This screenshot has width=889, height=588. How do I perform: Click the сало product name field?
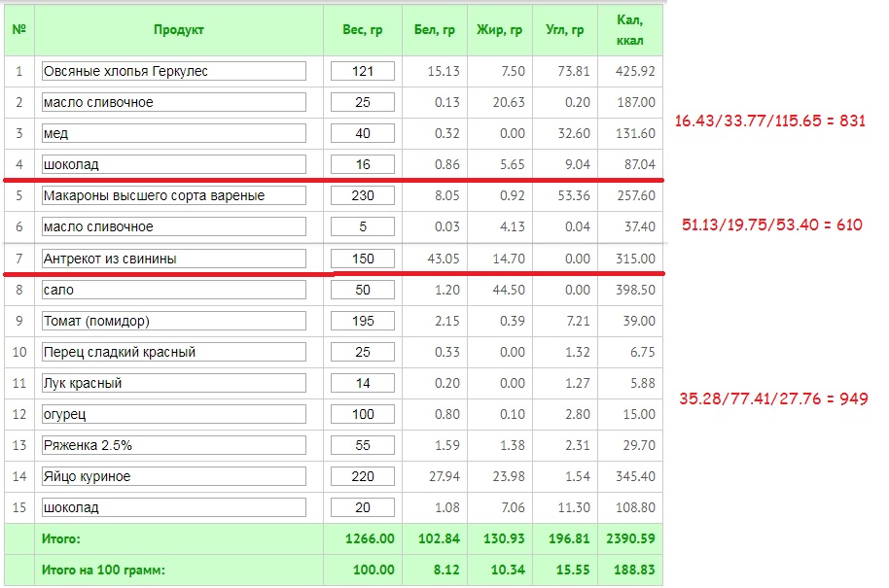pyautogui.click(x=174, y=290)
